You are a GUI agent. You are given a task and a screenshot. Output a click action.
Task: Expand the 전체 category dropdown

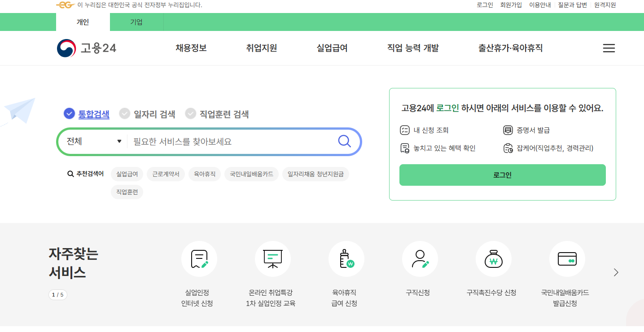[94, 141]
